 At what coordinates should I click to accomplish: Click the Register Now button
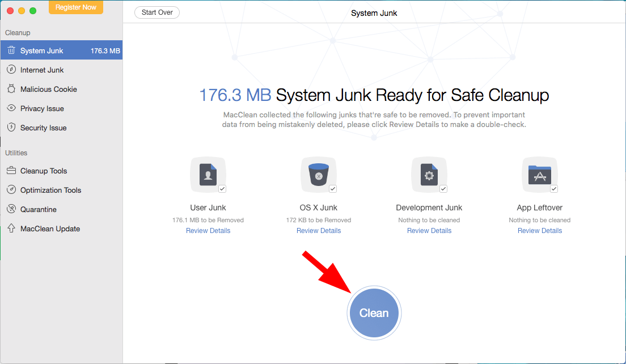[76, 7]
